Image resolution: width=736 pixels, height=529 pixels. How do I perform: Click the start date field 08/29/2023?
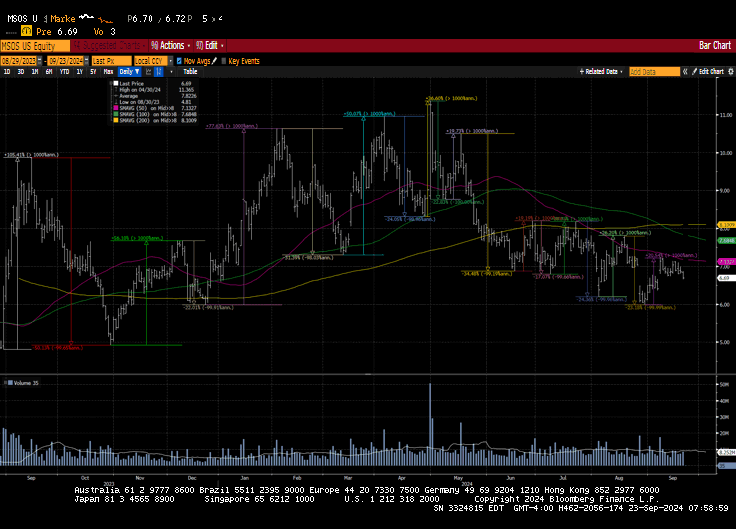[x=19, y=61]
